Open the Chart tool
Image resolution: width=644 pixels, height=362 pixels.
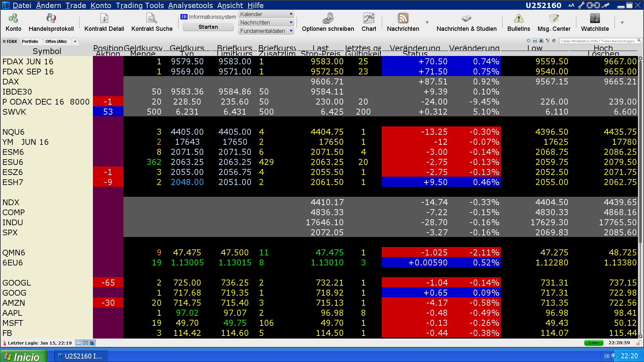click(369, 18)
